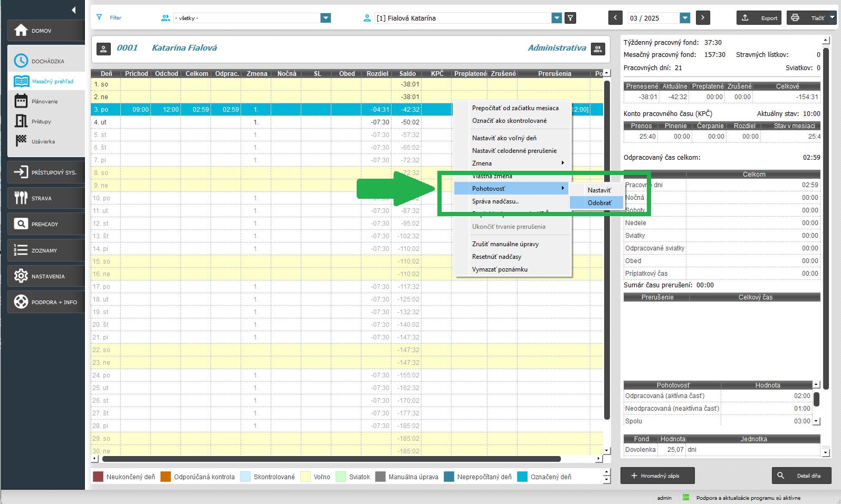Click the Hromadný zápis button
Screen dimensions: 841x504
[657, 476]
